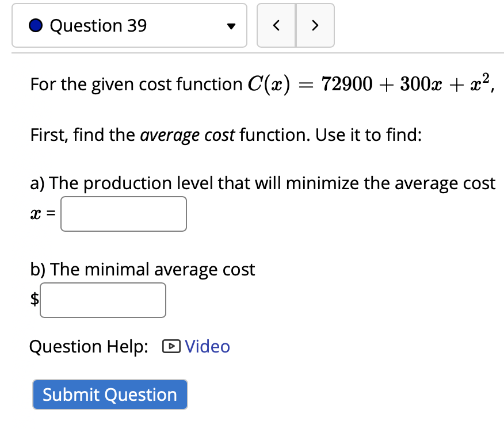Select the Question 39 header area
The image size is (504, 429).
coord(98,25)
